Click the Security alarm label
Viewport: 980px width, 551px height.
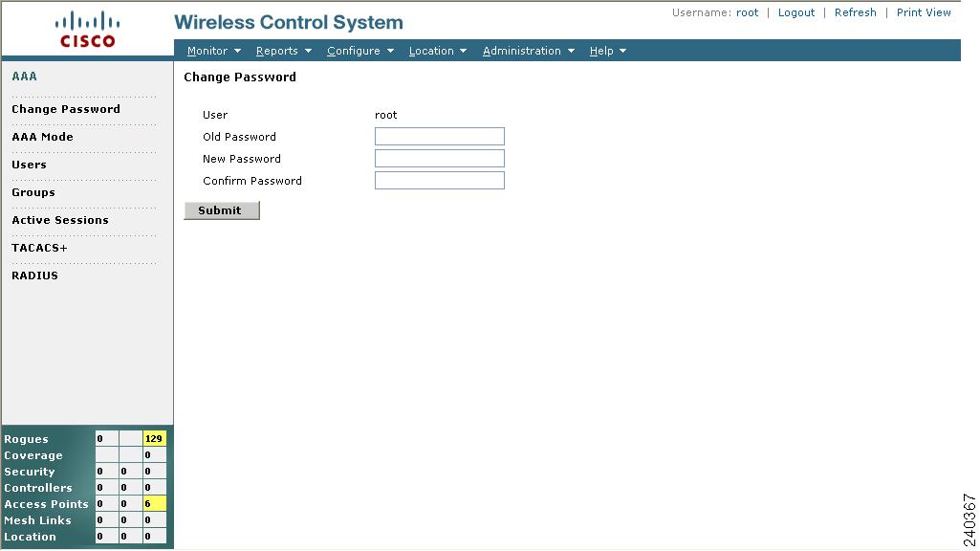click(30, 472)
